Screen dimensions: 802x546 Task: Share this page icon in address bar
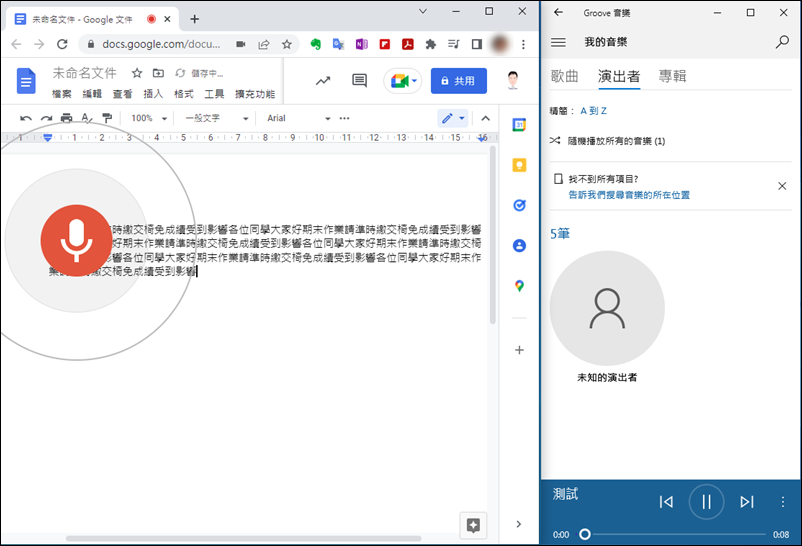(x=264, y=45)
